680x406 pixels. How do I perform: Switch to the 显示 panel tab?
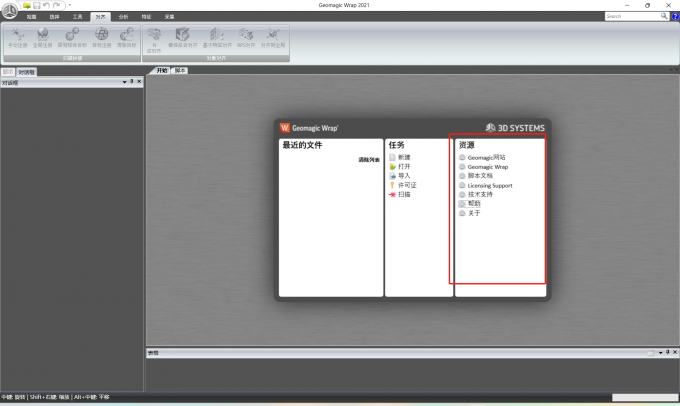pyautogui.click(x=8, y=72)
